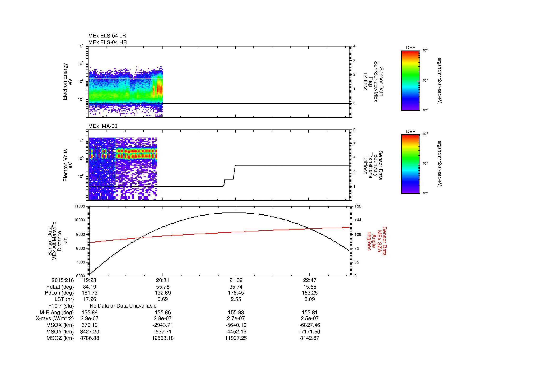This screenshot has width=555, height=392.
Task: Click the 20:31 time tick label
Action: pos(163,280)
